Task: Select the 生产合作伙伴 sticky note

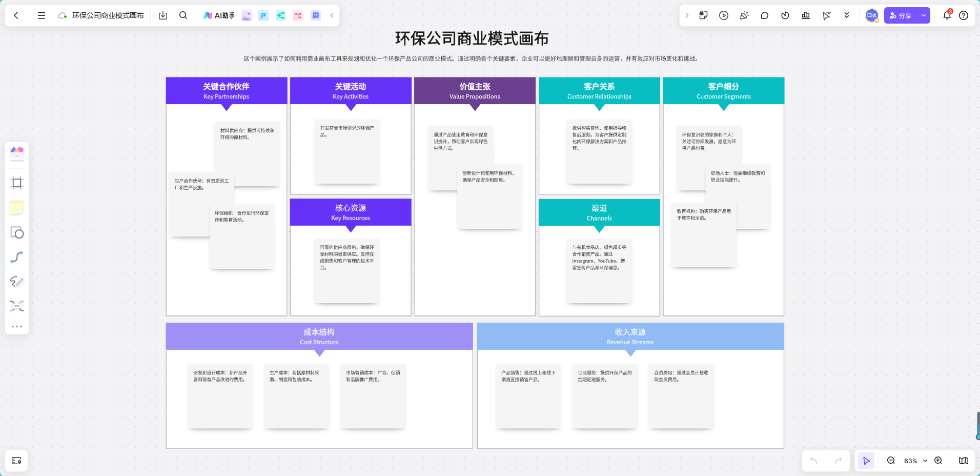Action: pos(201,204)
